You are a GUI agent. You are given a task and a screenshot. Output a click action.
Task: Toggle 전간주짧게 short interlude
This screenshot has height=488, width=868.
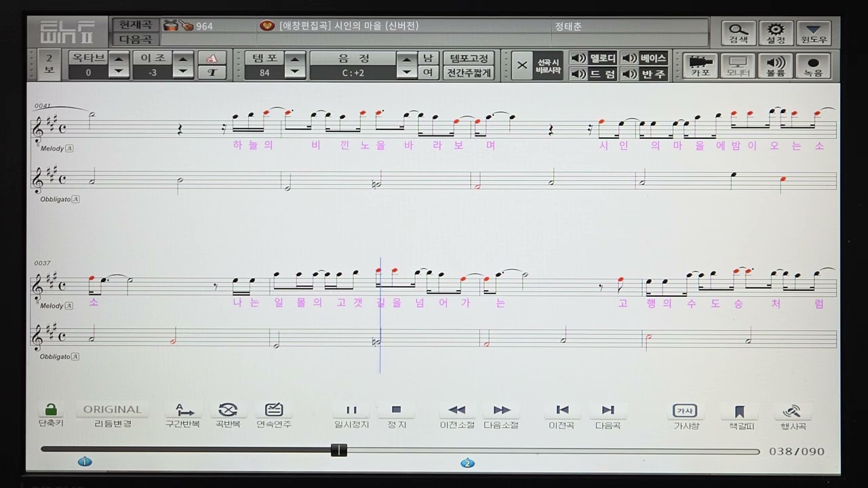tap(469, 73)
